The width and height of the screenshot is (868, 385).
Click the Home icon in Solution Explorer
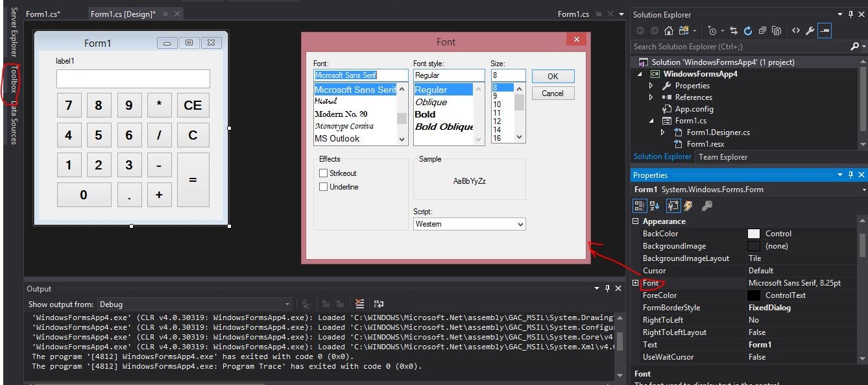[x=669, y=31]
